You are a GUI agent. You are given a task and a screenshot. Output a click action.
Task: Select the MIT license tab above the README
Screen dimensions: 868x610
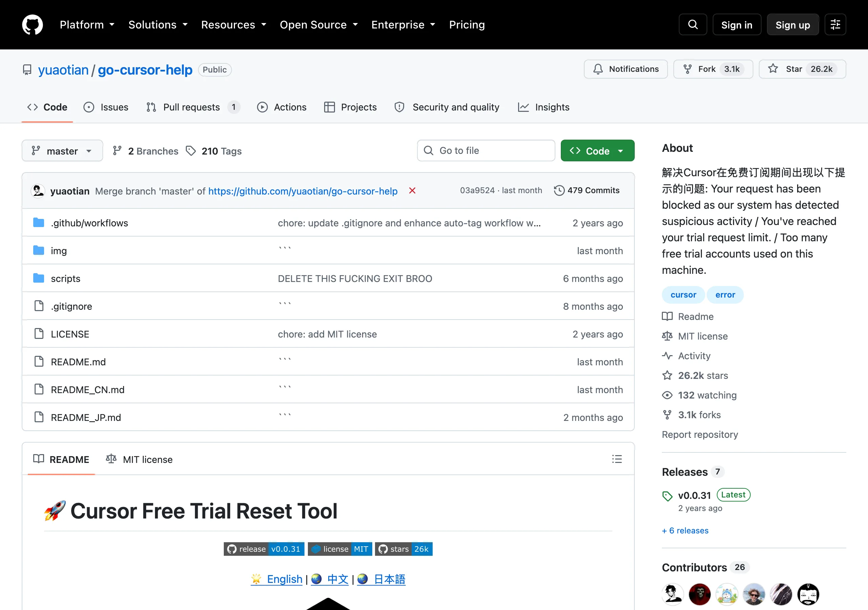click(x=139, y=459)
